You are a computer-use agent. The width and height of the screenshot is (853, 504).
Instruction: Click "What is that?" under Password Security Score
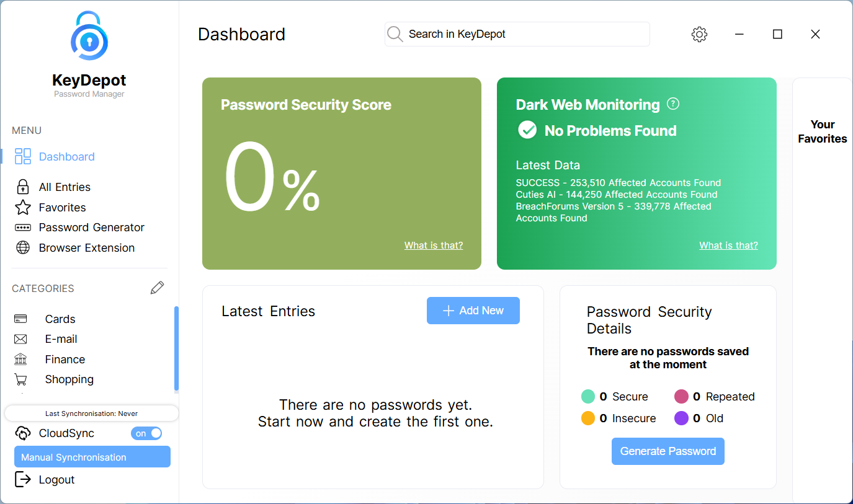pyautogui.click(x=433, y=245)
